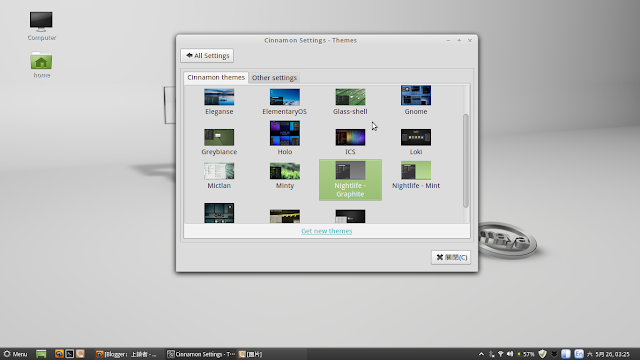Go back to All Settings
Image resolution: width=640 pixels, height=360 pixels.
point(207,56)
